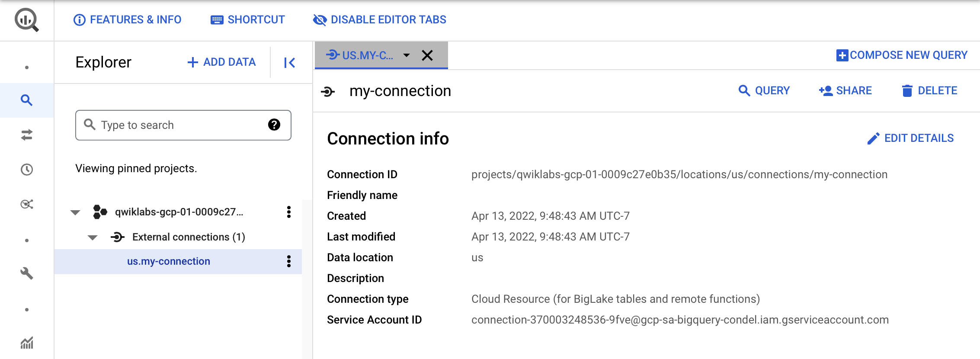Image resolution: width=980 pixels, height=359 pixels.
Task: Click the Explorer panel title
Action: tap(103, 63)
